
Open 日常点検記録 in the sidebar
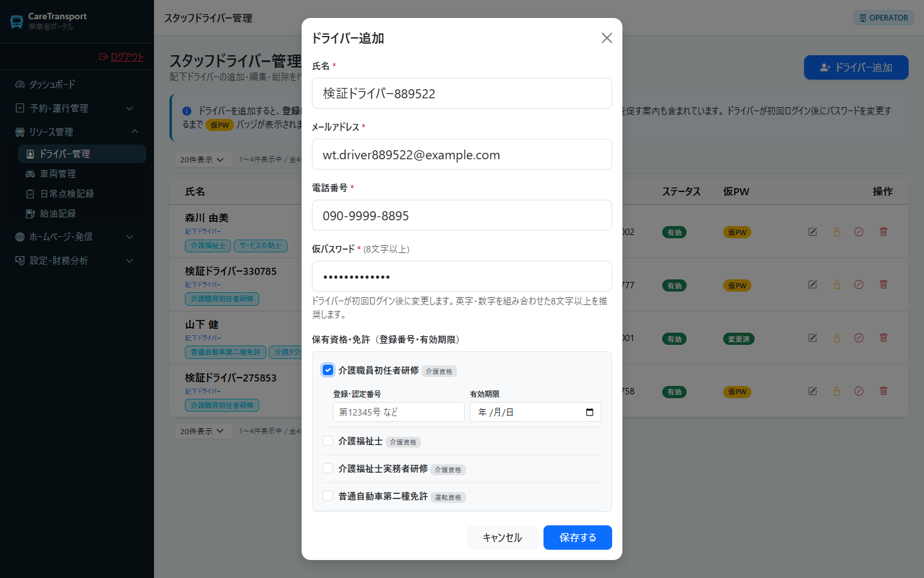click(82, 193)
